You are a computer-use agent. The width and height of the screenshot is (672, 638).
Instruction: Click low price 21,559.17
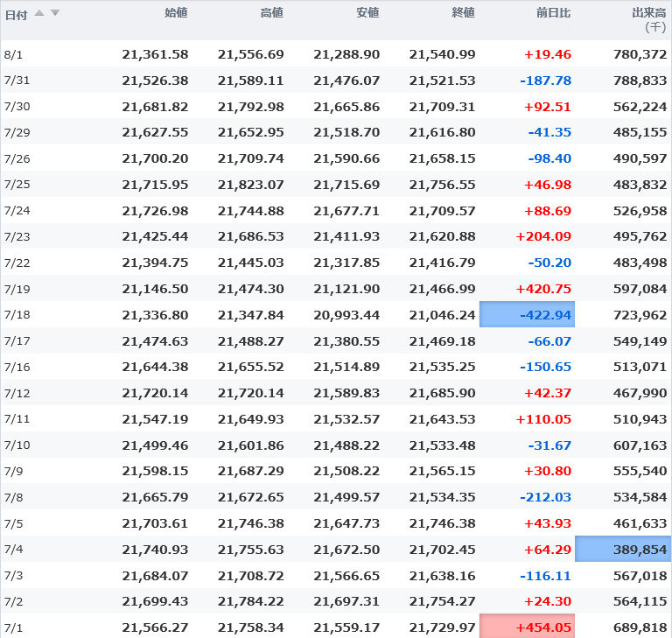coord(346,627)
